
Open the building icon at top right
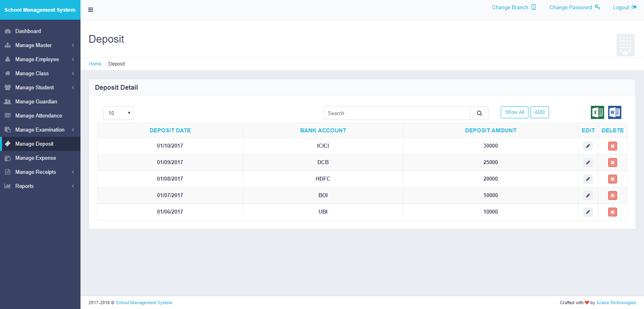[x=625, y=45]
